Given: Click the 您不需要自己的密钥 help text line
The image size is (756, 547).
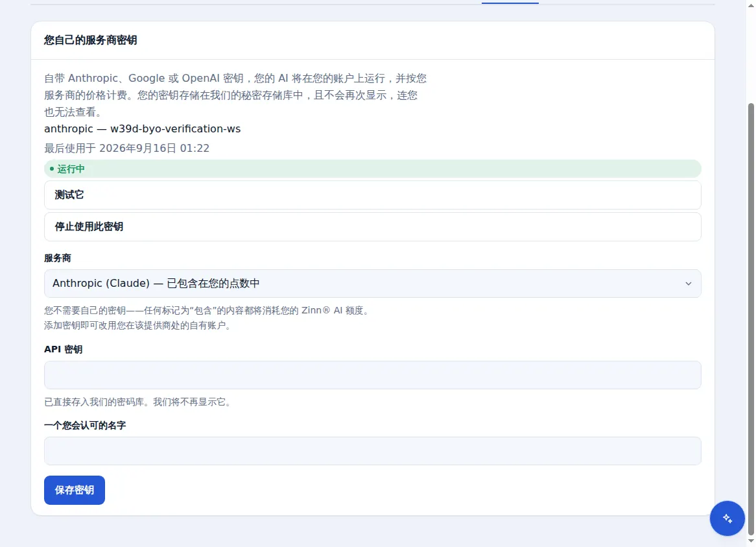Looking at the screenshot, I should point(208,311).
